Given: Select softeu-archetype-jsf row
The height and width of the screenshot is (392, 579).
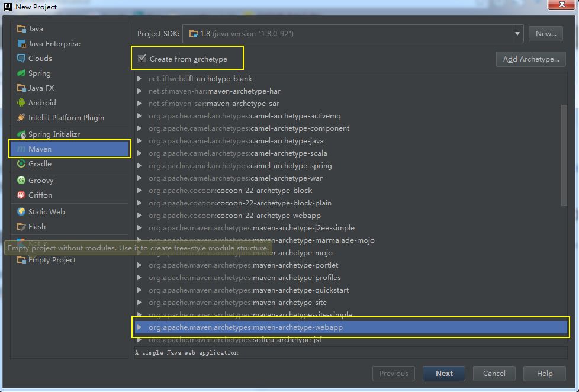Looking at the screenshot, I should (x=351, y=340).
